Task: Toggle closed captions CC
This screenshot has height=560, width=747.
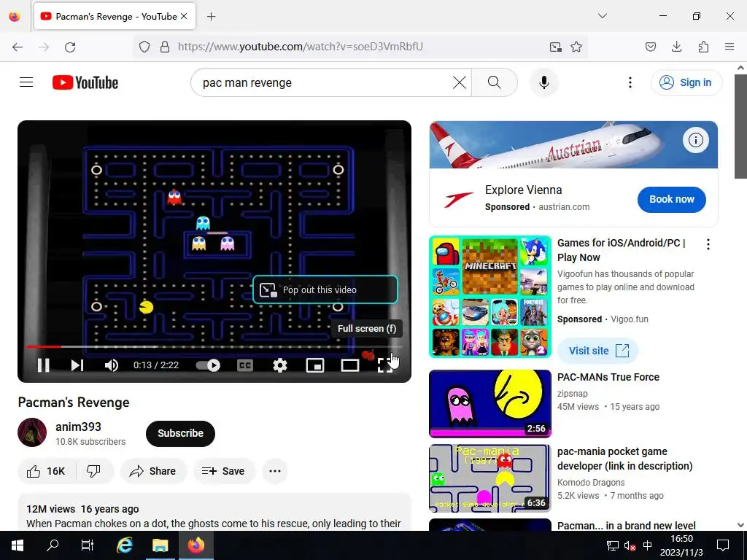Action: 245,365
